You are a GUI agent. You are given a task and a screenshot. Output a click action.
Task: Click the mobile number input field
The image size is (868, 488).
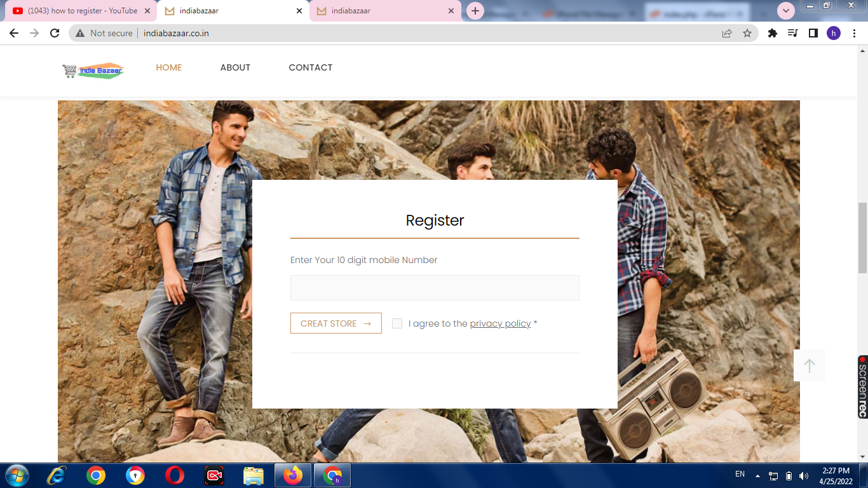point(435,288)
